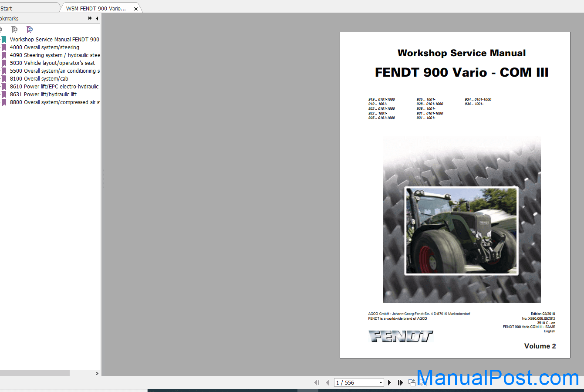Go to the first page
Image resolution: width=584 pixels, height=392 pixels.
click(x=317, y=382)
